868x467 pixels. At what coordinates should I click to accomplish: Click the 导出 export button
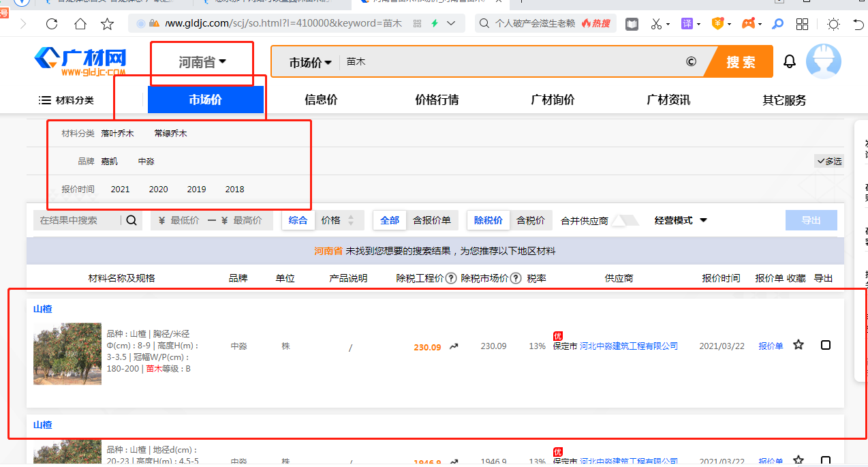click(811, 220)
